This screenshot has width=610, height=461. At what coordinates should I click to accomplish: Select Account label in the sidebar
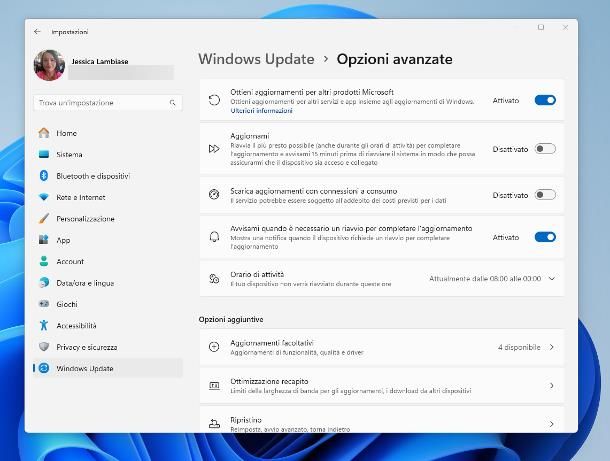(70, 262)
